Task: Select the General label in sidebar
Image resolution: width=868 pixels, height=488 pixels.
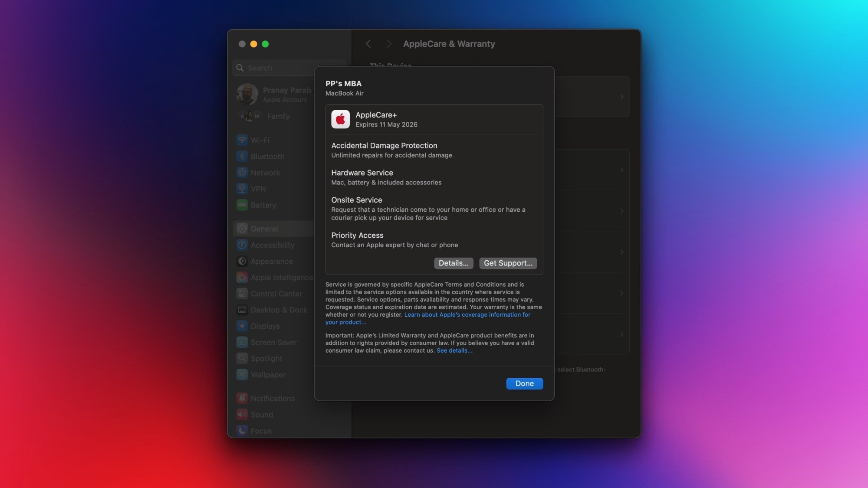Action: coord(264,229)
